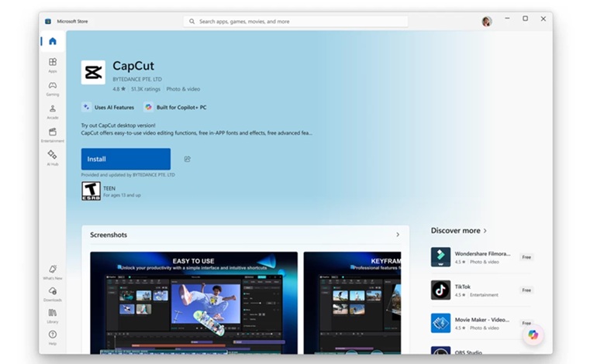The height and width of the screenshot is (364, 597).
Task: Click the search magnifier icon
Action: pyautogui.click(x=192, y=22)
